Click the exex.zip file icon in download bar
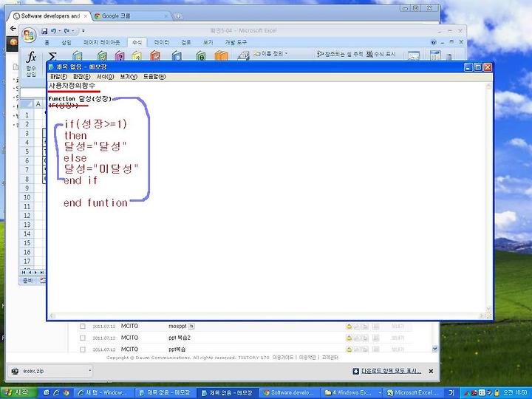 [x=15, y=371]
